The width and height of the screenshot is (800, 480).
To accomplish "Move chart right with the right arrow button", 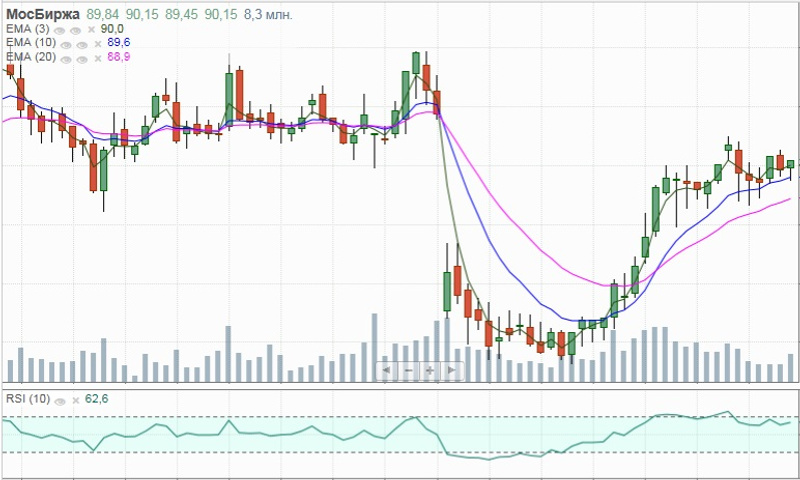I will [x=452, y=370].
